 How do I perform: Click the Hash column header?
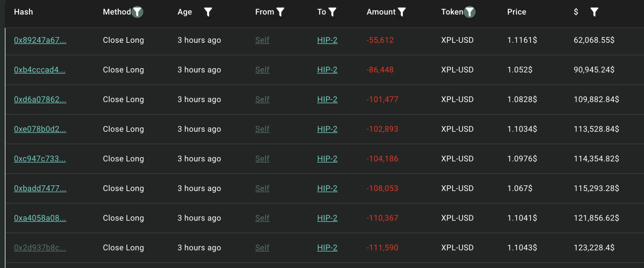(x=23, y=12)
